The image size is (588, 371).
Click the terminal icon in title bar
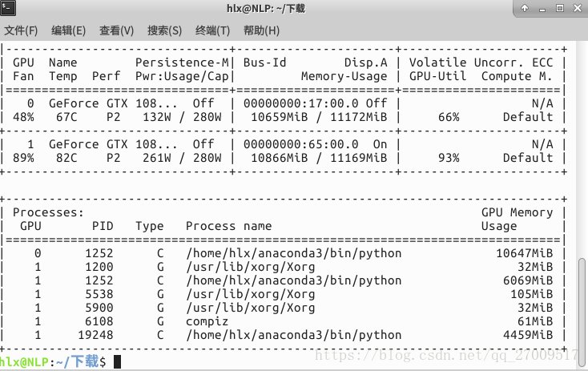click(8, 8)
